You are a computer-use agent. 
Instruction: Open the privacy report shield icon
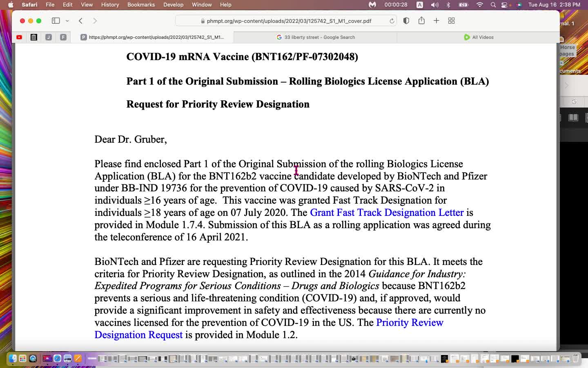pos(406,20)
